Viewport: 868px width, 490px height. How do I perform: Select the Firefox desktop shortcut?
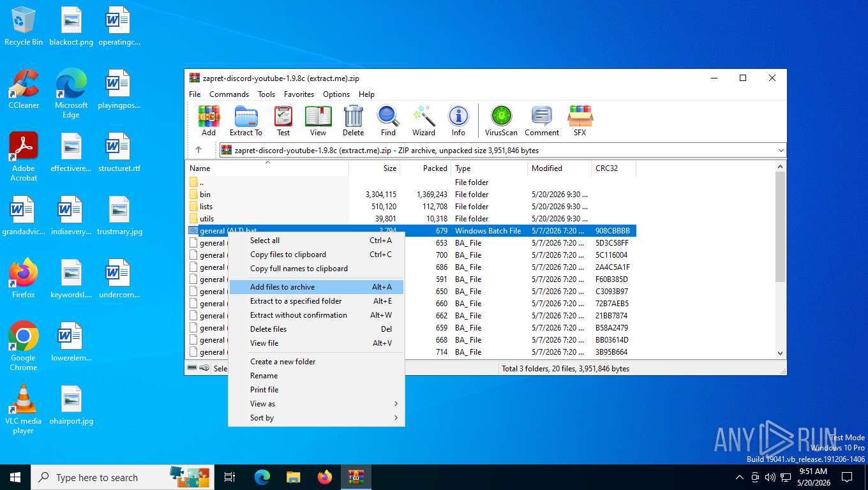click(x=24, y=279)
